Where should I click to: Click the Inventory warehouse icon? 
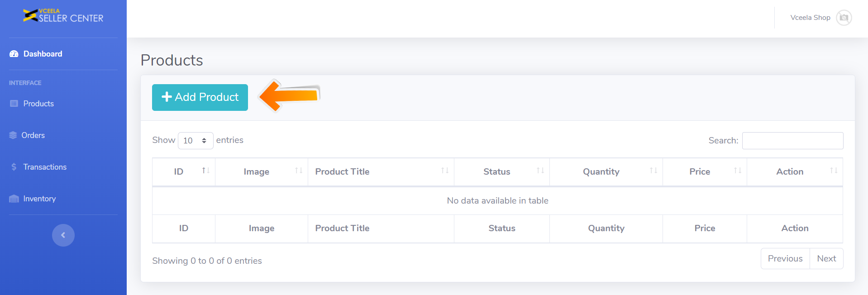click(14, 199)
